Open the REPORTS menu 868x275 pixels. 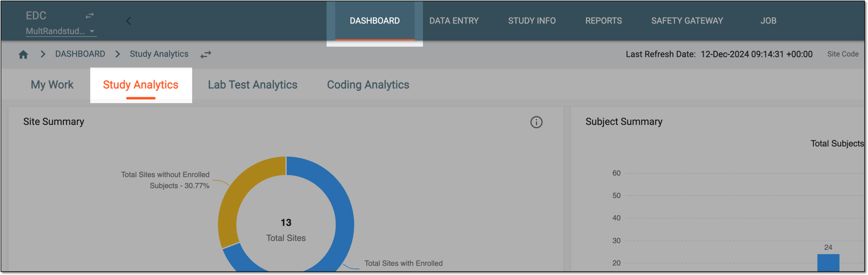[x=603, y=21]
